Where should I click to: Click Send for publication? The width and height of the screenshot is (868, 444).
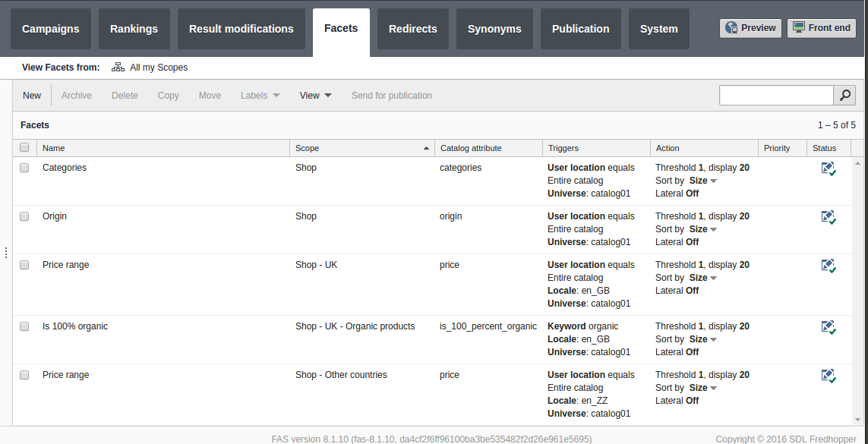tap(391, 95)
